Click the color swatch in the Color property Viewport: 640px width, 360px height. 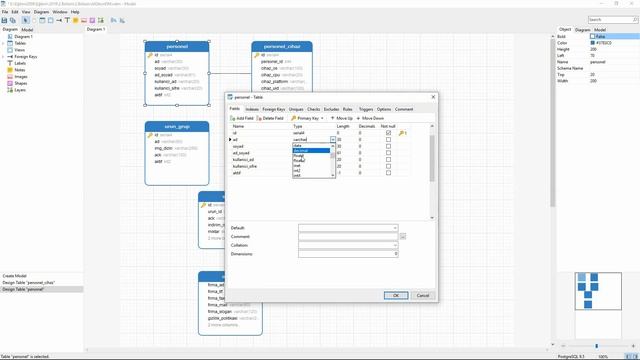click(593, 42)
